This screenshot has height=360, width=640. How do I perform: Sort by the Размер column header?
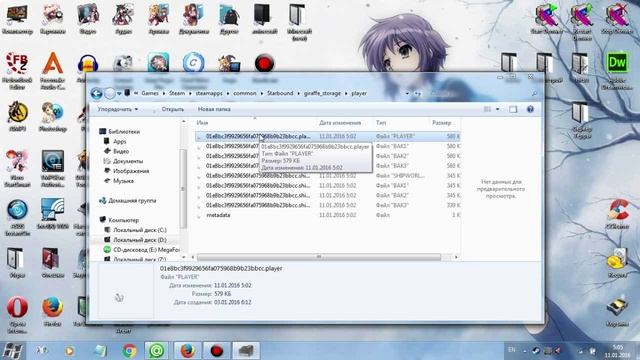[442, 122]
